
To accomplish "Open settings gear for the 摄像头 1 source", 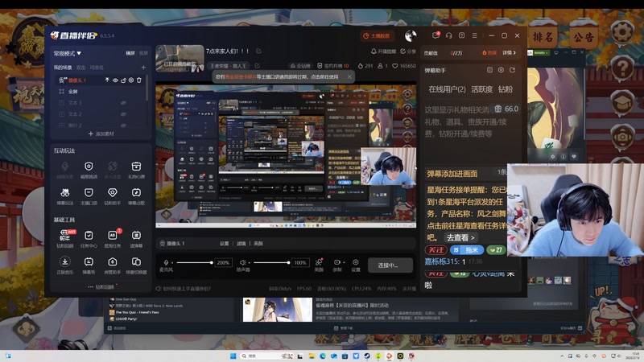I will [x=131, y=80].
